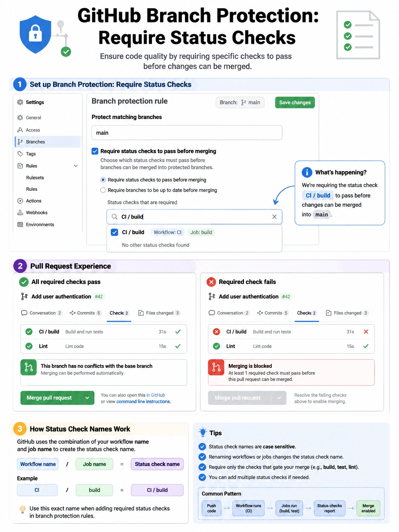The image size is (399, 532).
Task: Select Checks tab in failing PR panel
Action: tap(307, 313)
